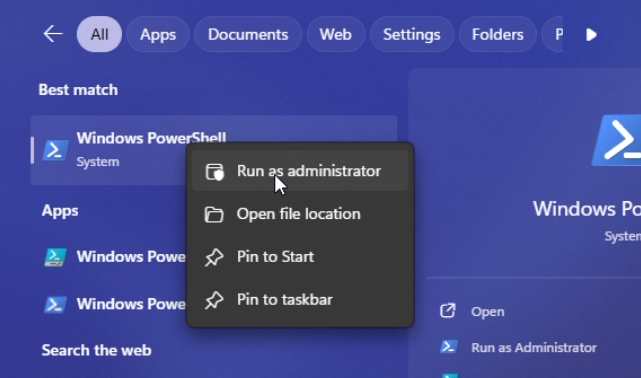Choose Pin to Start in context menu
Image resolution: width=641 pixels, height=378 pixels.
tap(300, 257)
